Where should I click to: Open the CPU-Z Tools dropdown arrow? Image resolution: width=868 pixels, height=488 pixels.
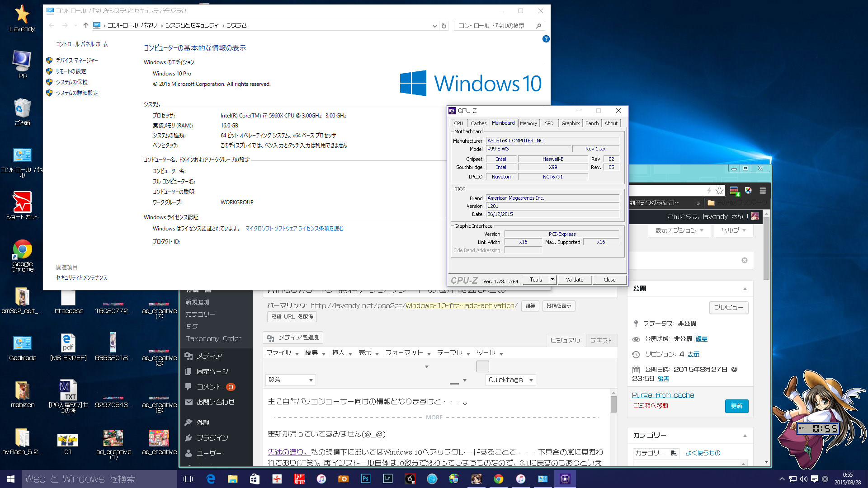(x=552, y=280)
